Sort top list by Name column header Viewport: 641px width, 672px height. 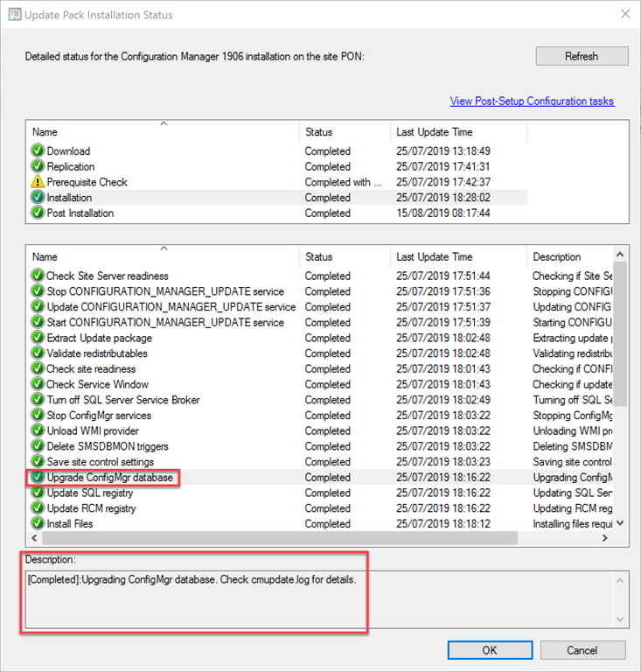click(x=164, y=132)
